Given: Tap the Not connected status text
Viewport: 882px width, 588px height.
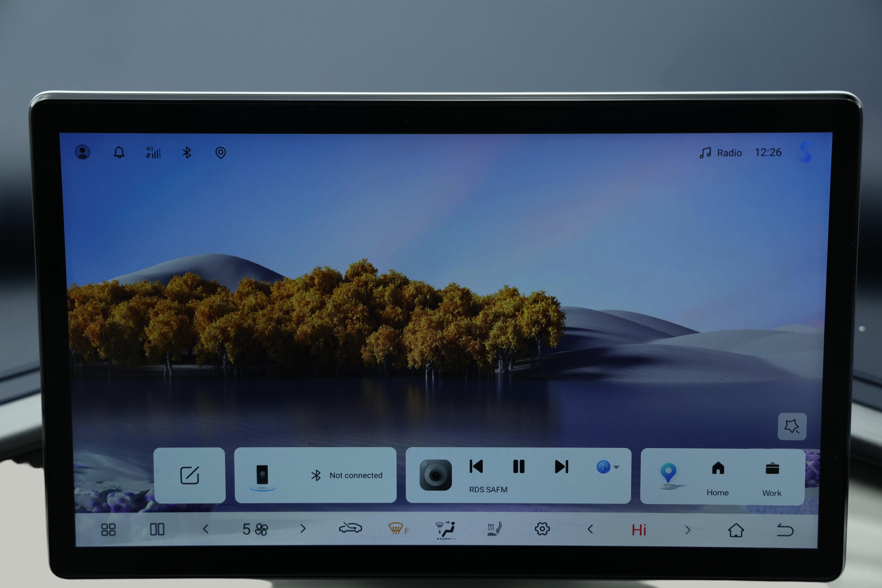Looking at the screenshot, I should pyautogui.click(x=356, y=475).
